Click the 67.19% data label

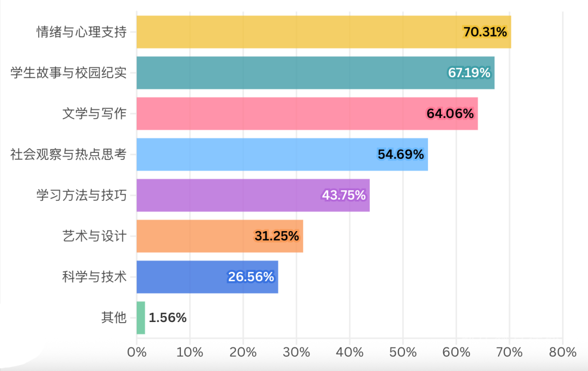[469, 73]
